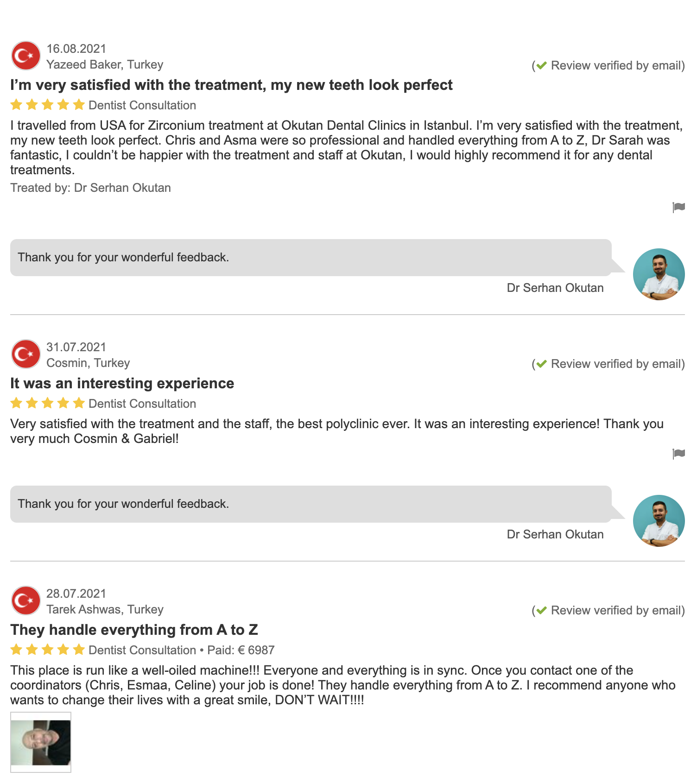Flag Yazeed Baker's review as inappropriate
The height and width of the screenshot is (784, 697).
678,207
